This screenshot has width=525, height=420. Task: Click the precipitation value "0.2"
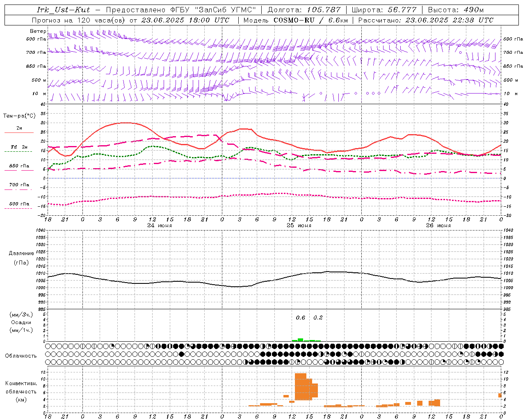(318, 318)
